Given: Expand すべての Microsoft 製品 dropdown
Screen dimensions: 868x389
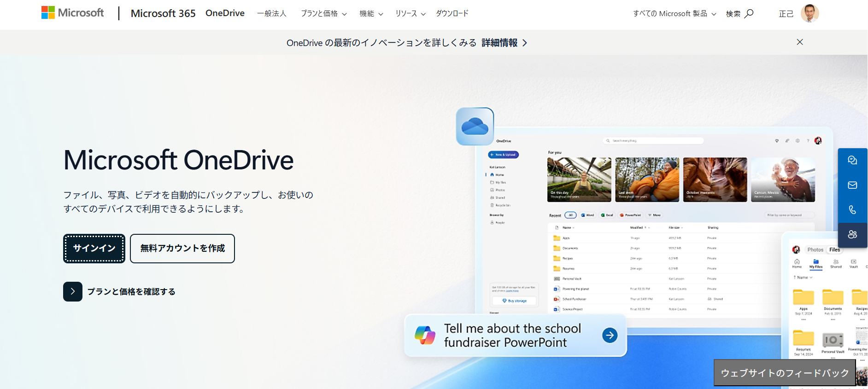Looking at the screenshot, I should click(674, 14).
